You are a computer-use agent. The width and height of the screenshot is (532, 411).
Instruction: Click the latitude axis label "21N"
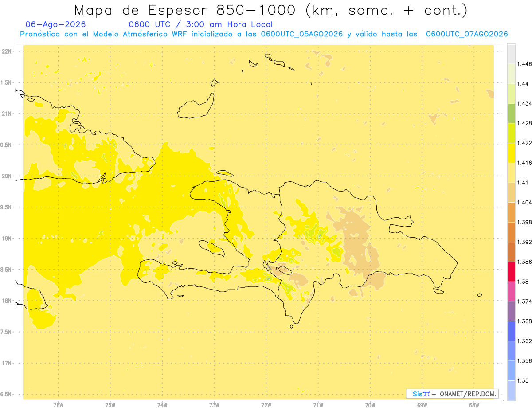[7, 114]
